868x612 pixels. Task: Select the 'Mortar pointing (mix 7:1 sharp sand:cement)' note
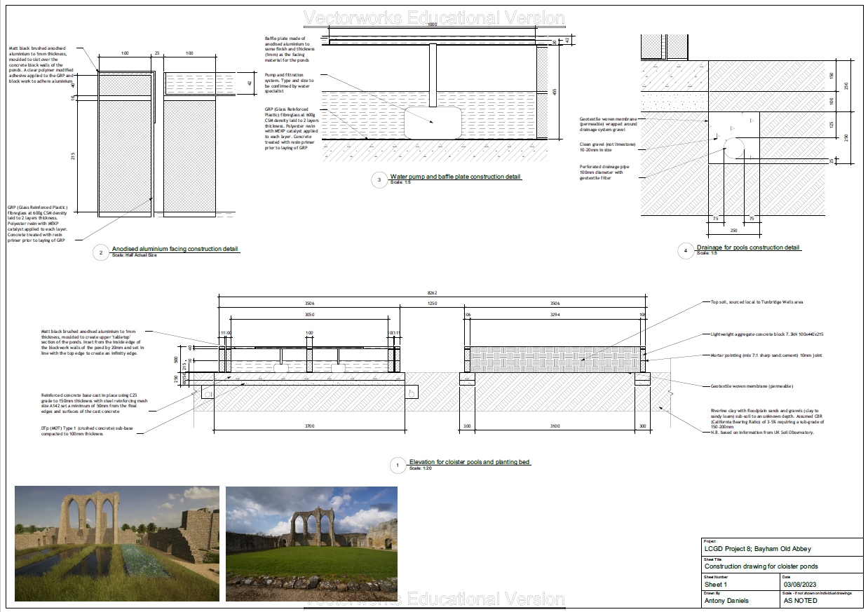[766, 356]
